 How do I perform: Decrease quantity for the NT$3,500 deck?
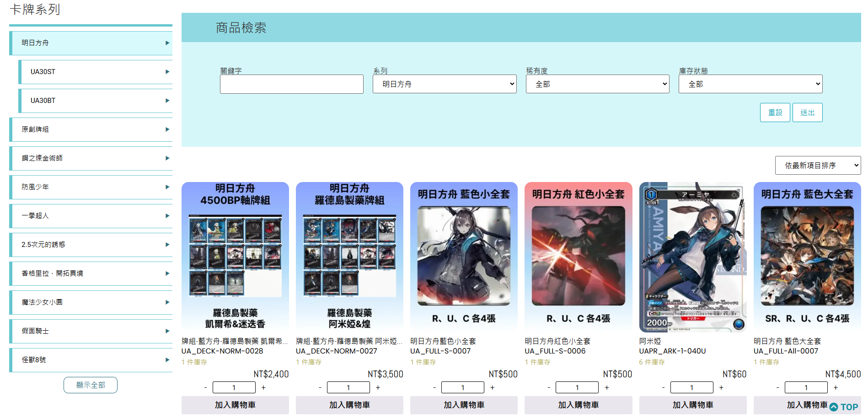[320, 387]
